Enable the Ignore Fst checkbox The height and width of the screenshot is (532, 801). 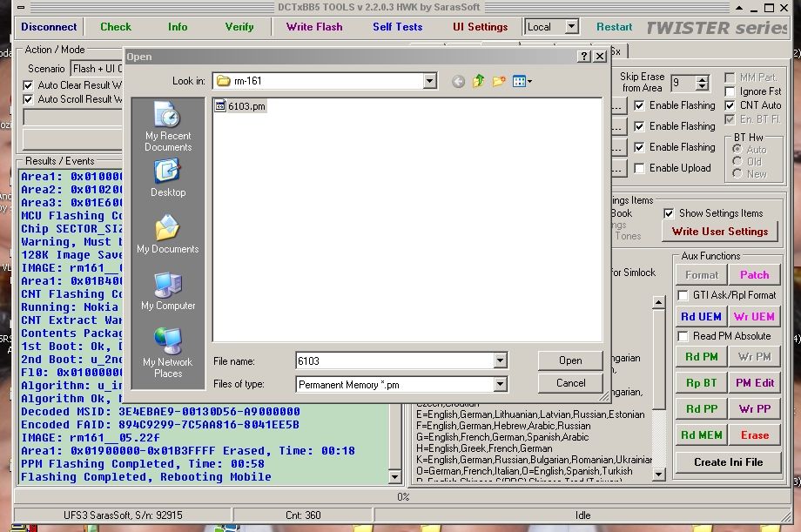pyautogui.click(x=730, y=91)
